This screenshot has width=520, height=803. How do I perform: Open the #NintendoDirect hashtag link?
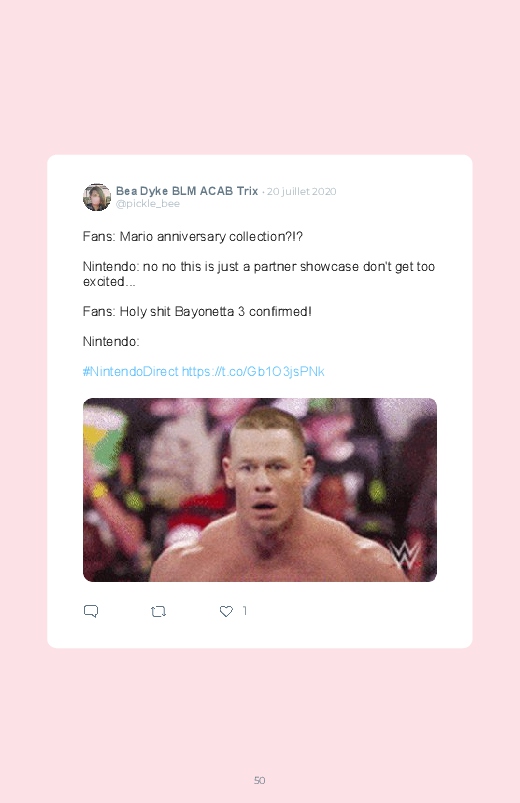point(131,371)
